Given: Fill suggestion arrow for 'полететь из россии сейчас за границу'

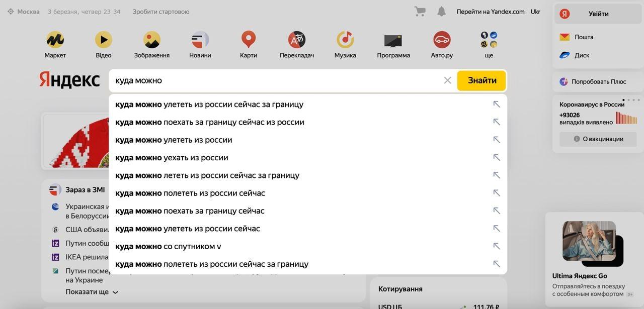Looking at the screenshot, I should click(x=497, y=264).
